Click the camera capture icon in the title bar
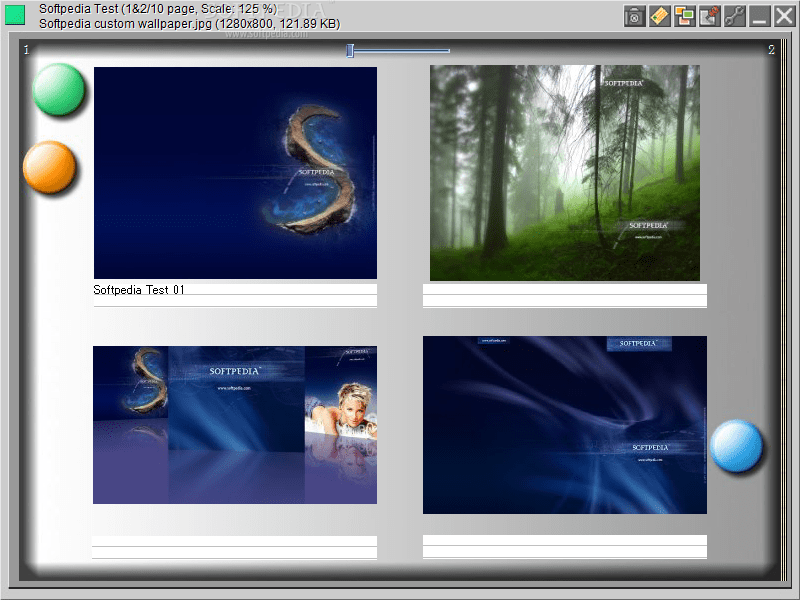 tap(634, 16)
